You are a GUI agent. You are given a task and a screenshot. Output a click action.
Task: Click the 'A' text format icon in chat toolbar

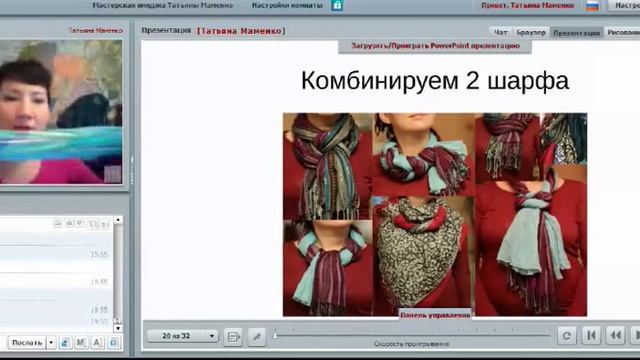98,342
